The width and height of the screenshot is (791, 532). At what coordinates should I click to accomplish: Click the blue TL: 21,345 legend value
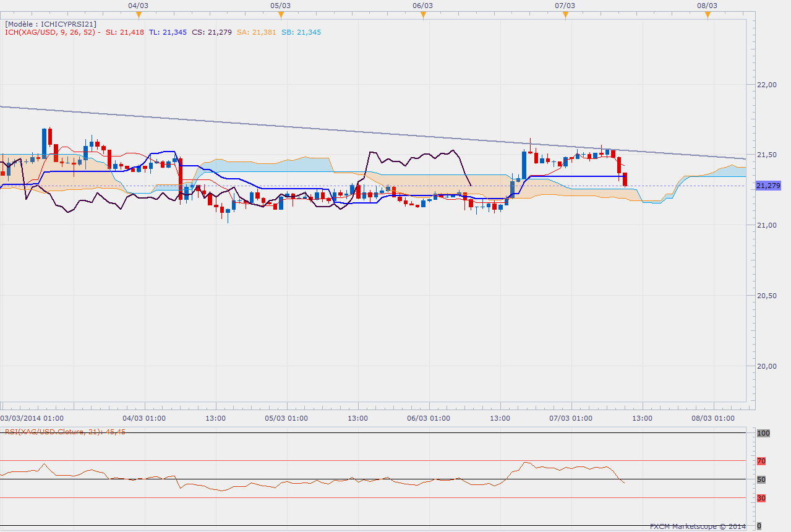tap(168, 32)
